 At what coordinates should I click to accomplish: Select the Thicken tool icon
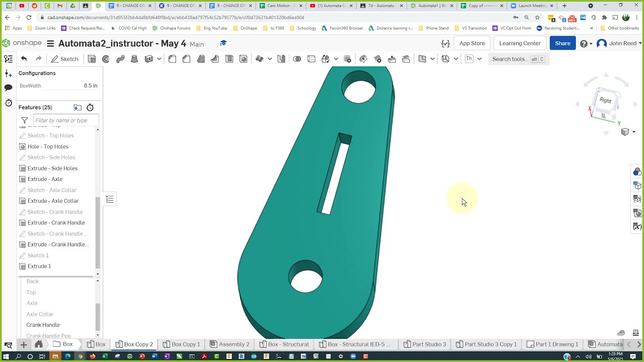(148, 59)
